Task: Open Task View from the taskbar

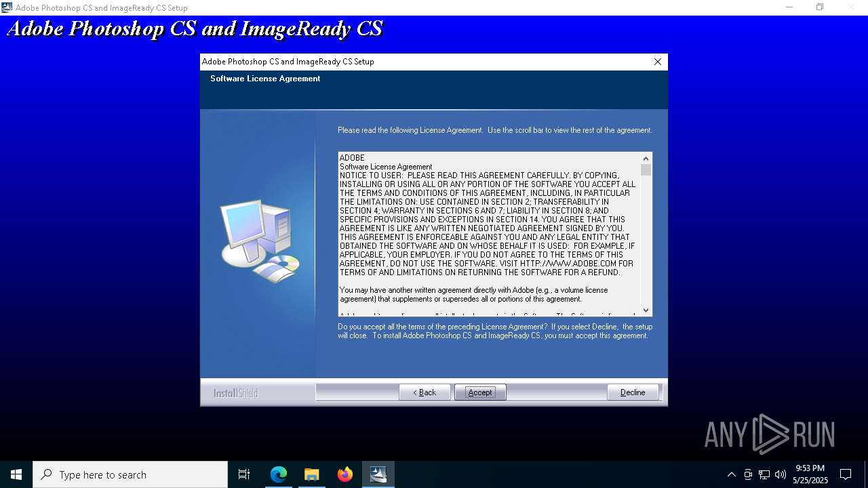Action: coord(244,474)
